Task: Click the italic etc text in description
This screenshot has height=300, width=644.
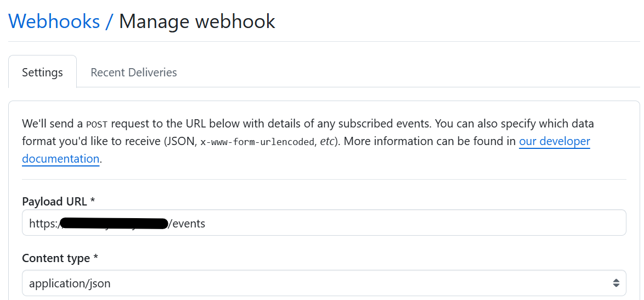Action: point(327,141)
